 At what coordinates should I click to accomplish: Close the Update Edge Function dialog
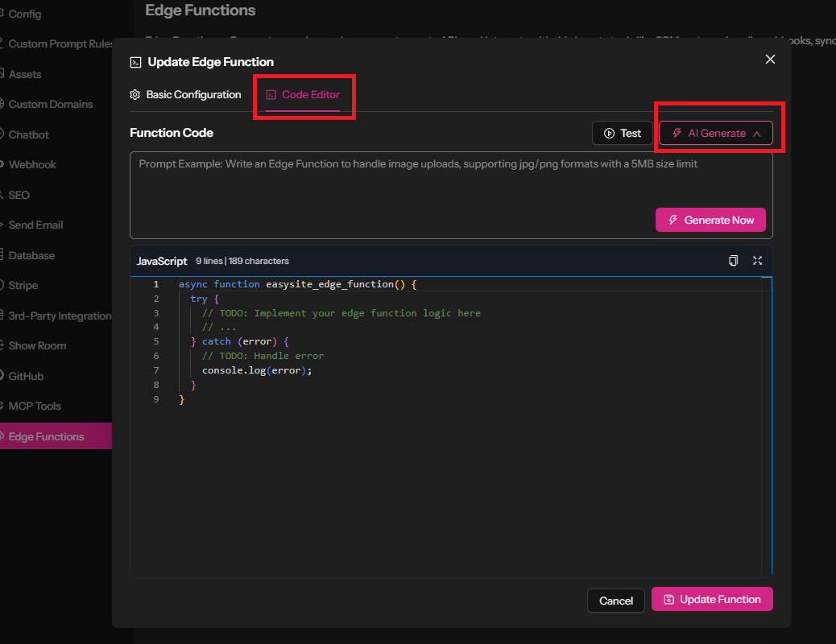point(770,60)
